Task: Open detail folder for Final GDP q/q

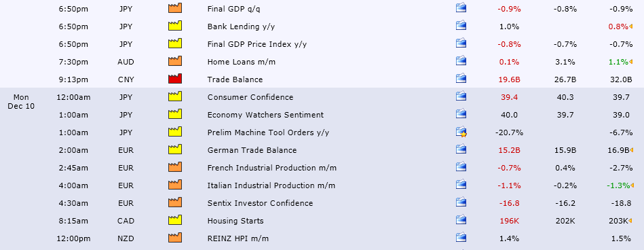Action: tap(461, 8)
